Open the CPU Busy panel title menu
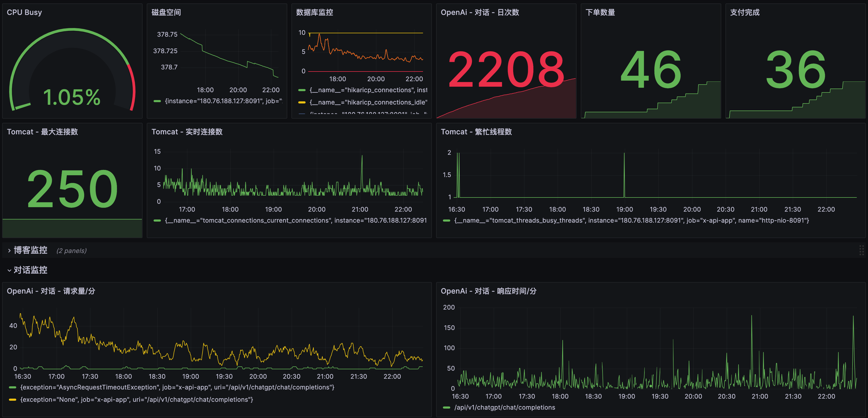The image size is (868, 418). [24, 13]
